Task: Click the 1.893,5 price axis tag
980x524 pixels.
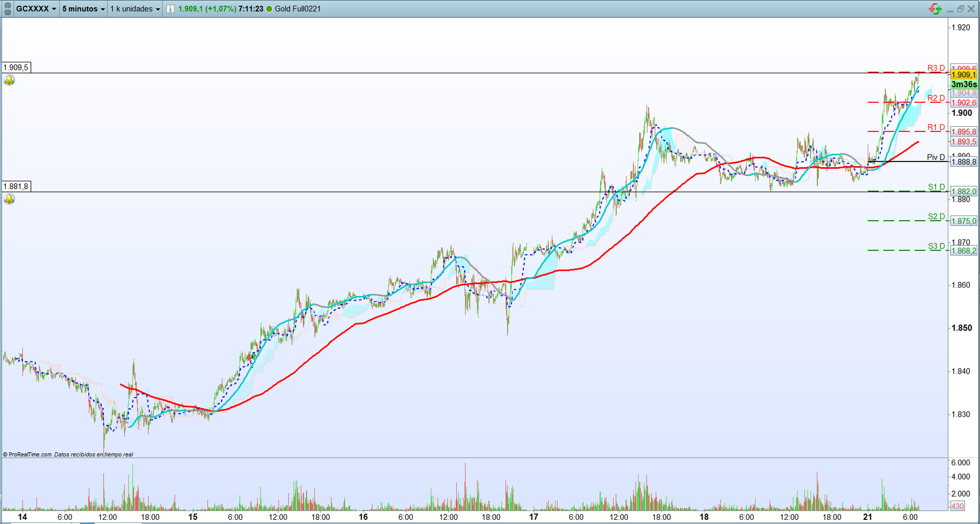Action: (964, 142)
